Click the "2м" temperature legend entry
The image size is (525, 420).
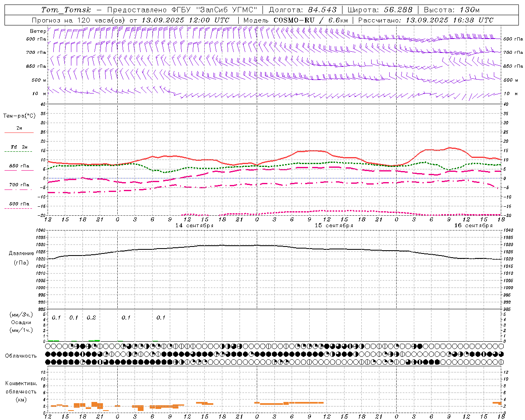click(19, 128)
